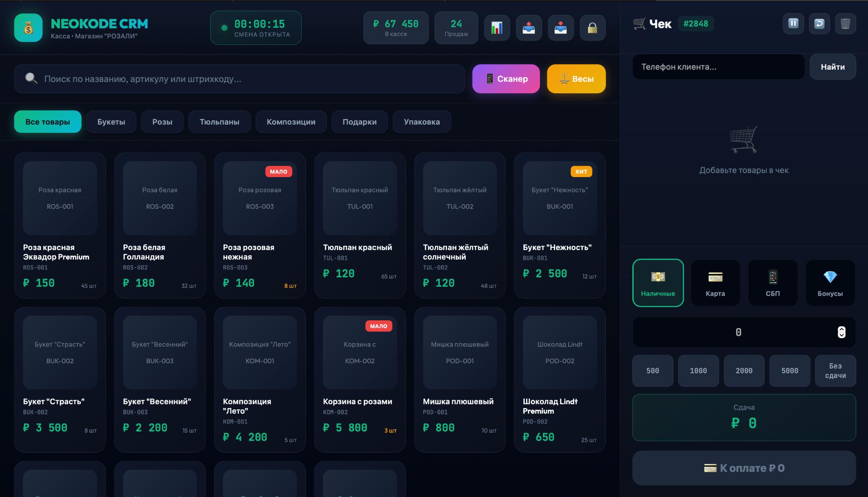Select the 5000 cash denomination preset
The image size is (868, 497).
(x=789, y=371)
